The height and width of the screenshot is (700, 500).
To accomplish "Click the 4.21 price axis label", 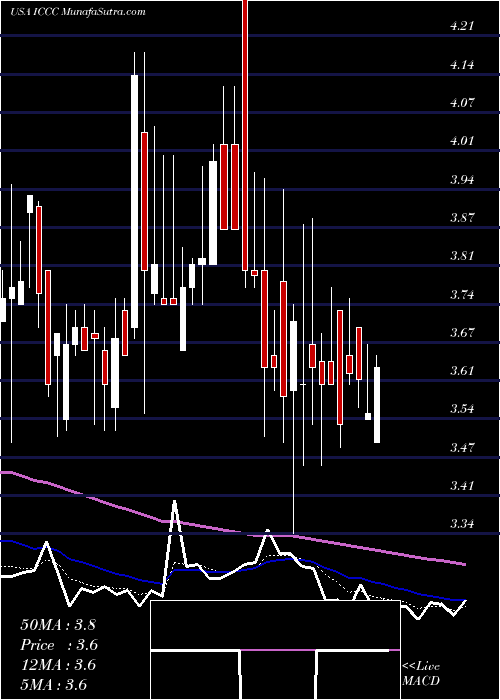I will click(x=462, y=26).
